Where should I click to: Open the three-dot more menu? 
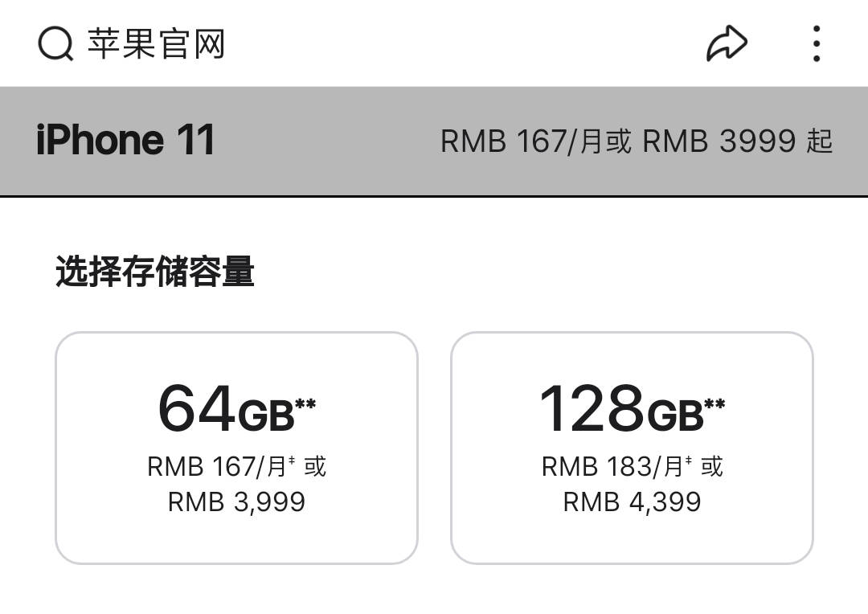[x=817, y=43]
